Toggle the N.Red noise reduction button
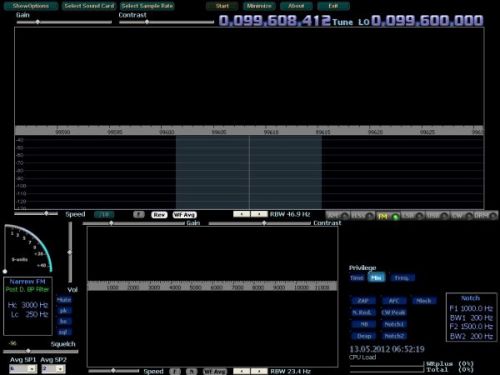The width and height of the screenshot is (500, 375). [x=362, y=312]
